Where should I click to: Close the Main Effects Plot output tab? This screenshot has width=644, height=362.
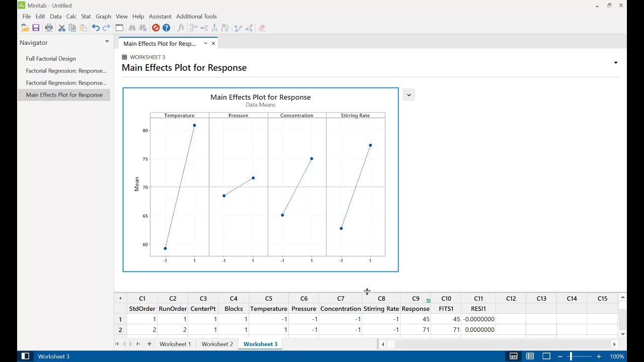point(213,43)
